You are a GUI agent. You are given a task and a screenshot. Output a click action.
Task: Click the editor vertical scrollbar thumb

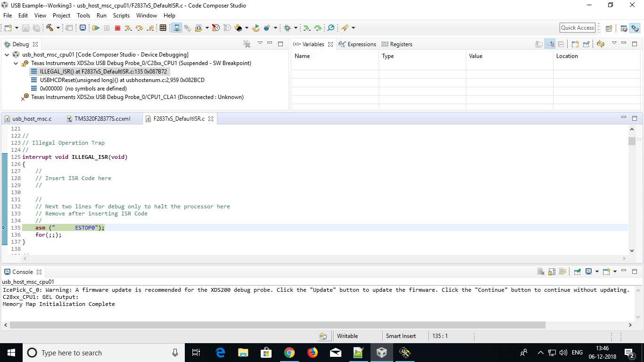point(632,141)
